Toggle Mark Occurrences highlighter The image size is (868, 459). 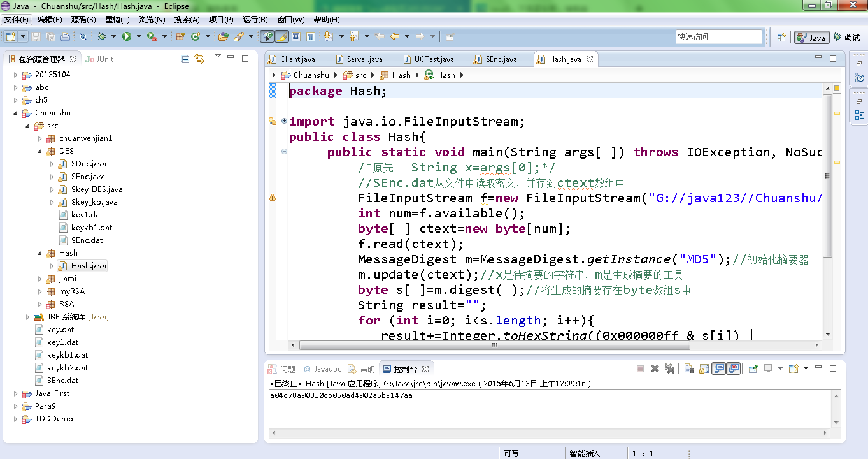pyautogui.click(x=281, y=36)
